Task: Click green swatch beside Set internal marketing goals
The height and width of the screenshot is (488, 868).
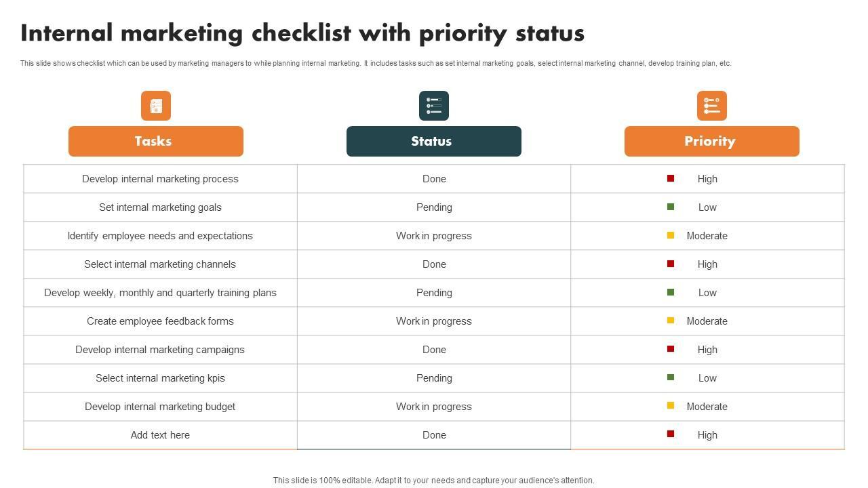Action: click(671, 207)
